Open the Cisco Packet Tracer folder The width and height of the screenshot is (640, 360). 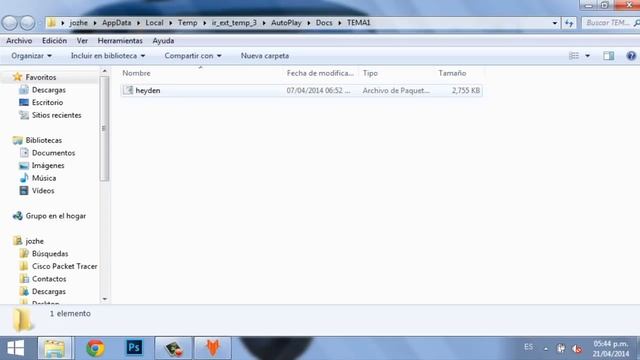[64, 266]
